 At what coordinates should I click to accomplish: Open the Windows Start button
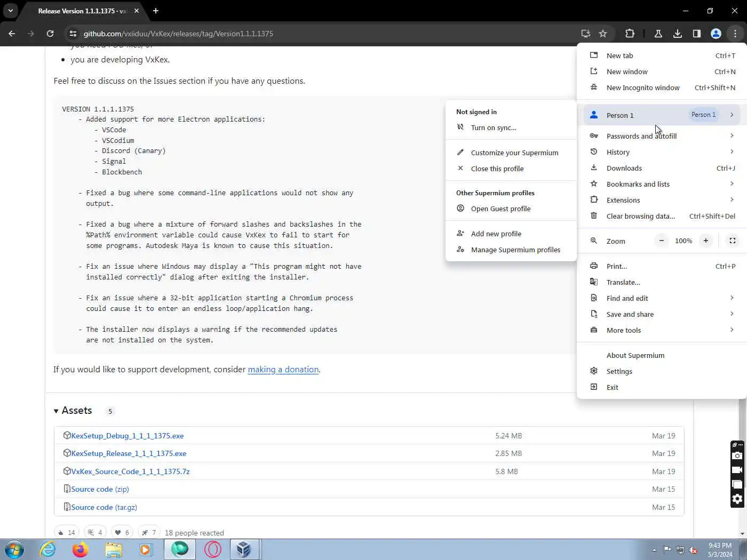tap(14, 549)
